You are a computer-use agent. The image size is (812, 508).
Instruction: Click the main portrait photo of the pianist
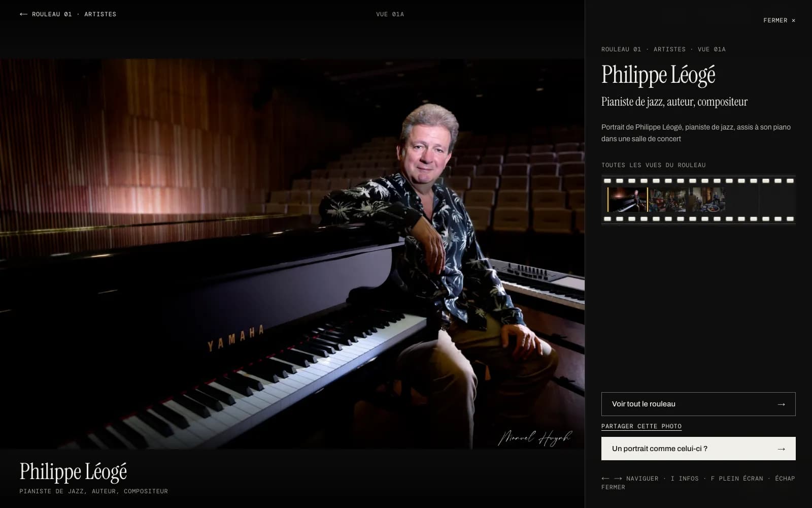tap(292, 253)
